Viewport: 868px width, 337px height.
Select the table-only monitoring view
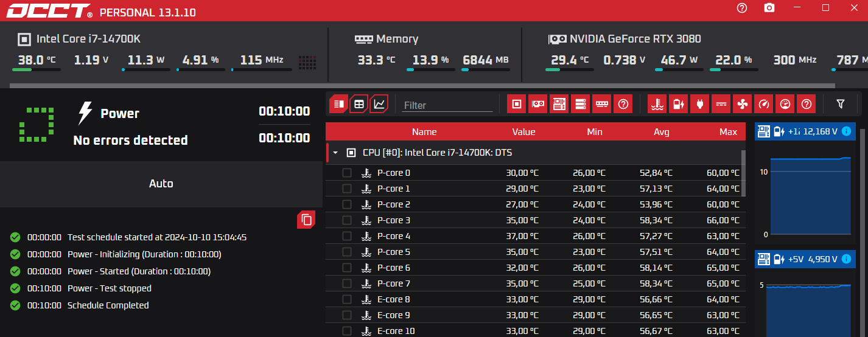point(359,104)
